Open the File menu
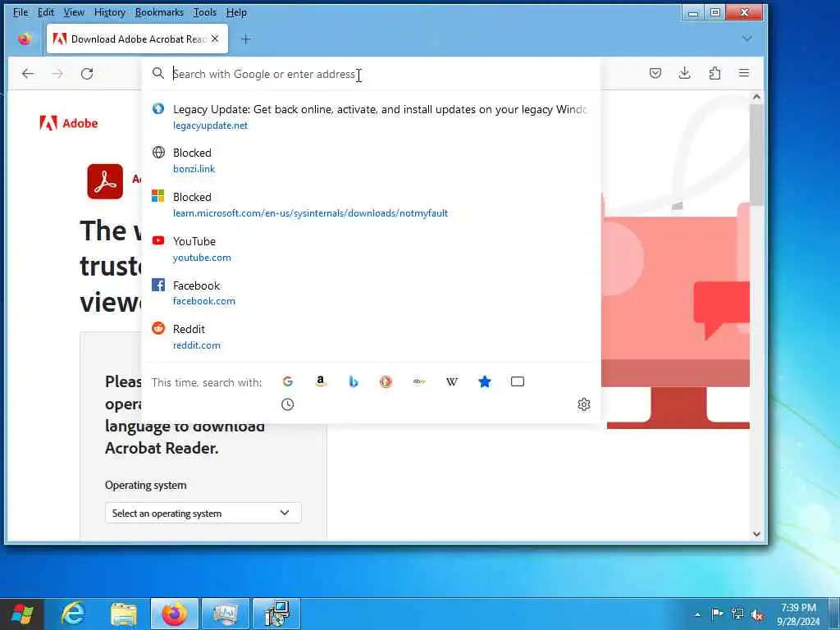 21,11
